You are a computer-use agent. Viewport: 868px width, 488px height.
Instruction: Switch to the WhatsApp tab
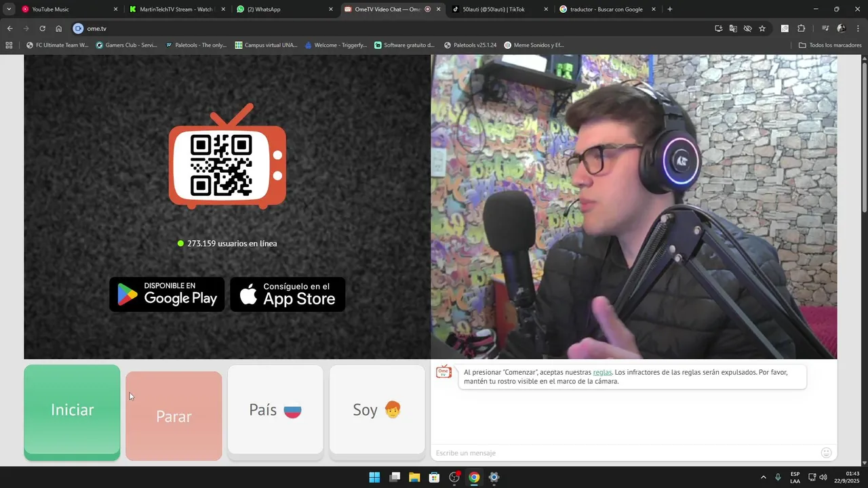tap(283, 9)
